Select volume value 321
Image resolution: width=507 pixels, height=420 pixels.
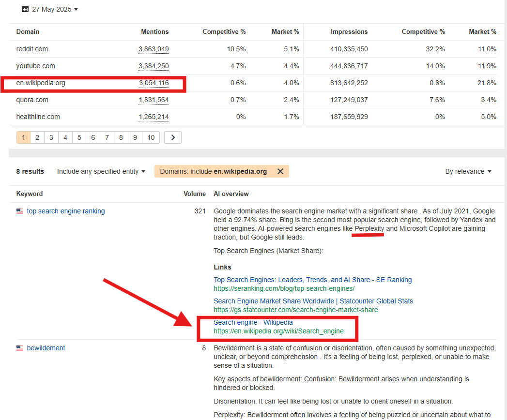[200, 211]
